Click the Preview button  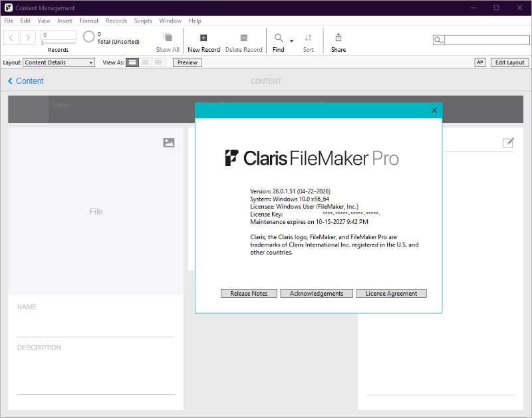click(x=188, y=62)
